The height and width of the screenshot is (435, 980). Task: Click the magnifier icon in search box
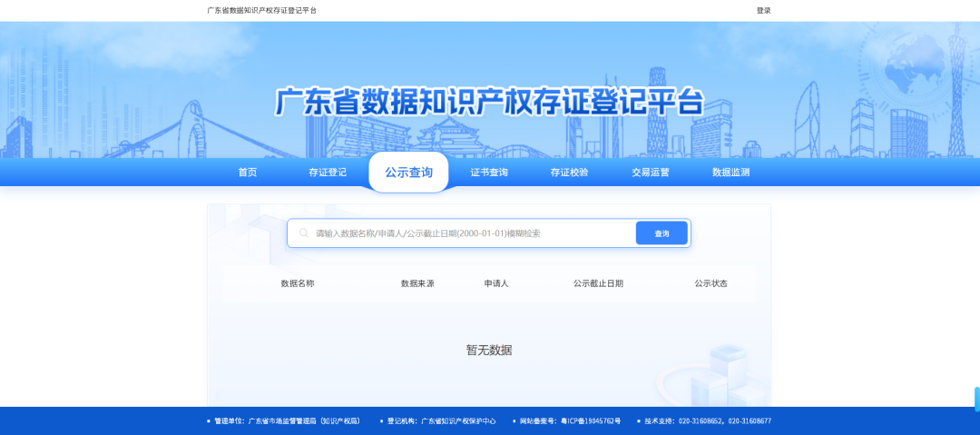tap(304, 233)
